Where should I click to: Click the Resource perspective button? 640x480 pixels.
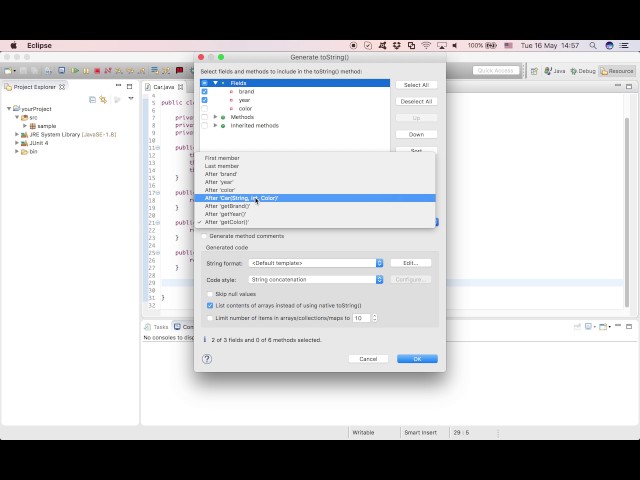point(617,71)
